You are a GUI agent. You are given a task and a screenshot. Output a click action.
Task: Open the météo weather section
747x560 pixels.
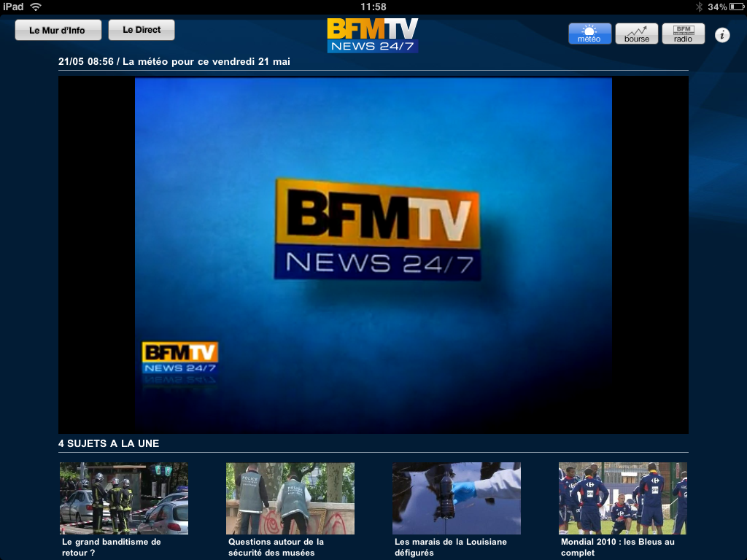tap(589, 34)
